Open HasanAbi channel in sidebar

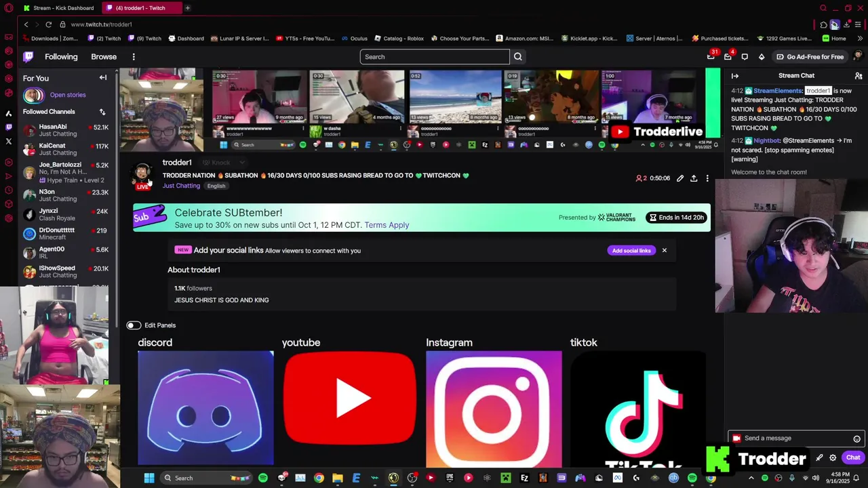pos(66,130)
